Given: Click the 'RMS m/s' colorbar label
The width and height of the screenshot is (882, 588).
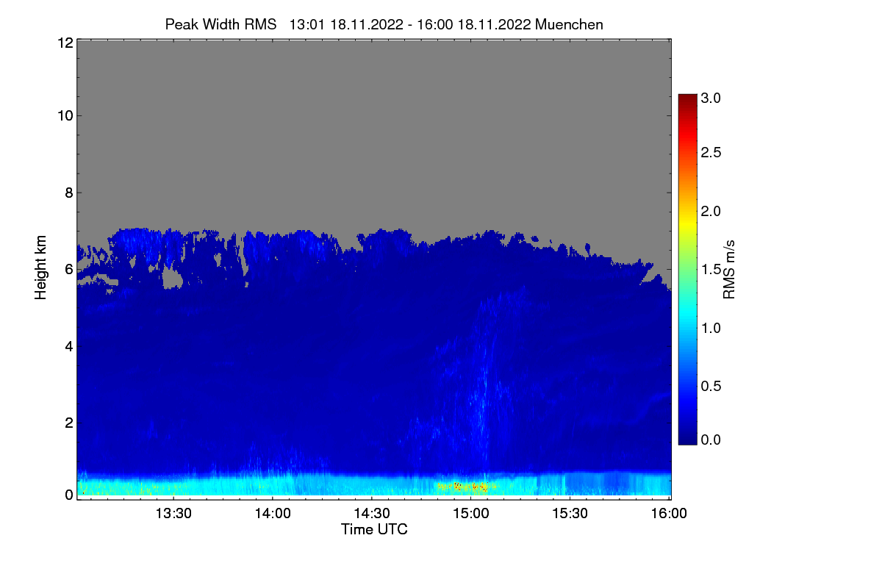Looking at the screenshot, I should pyautogui.click(x=729, y=268).
